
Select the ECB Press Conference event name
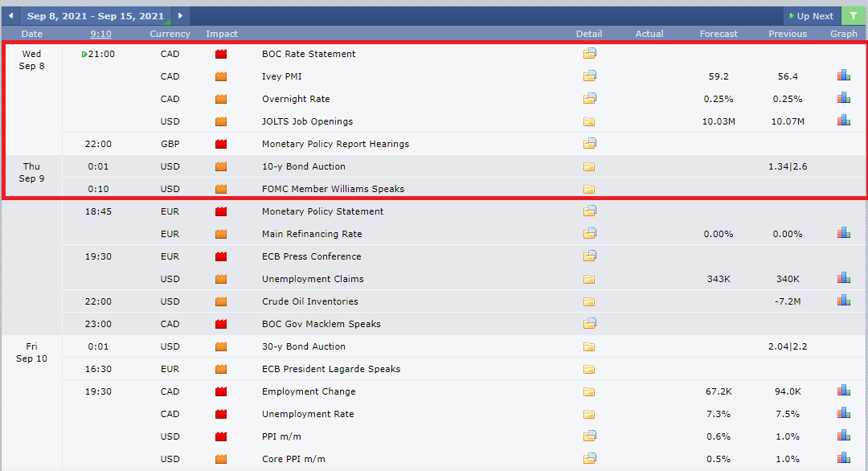pyautogui.click(x=311, y=256)
